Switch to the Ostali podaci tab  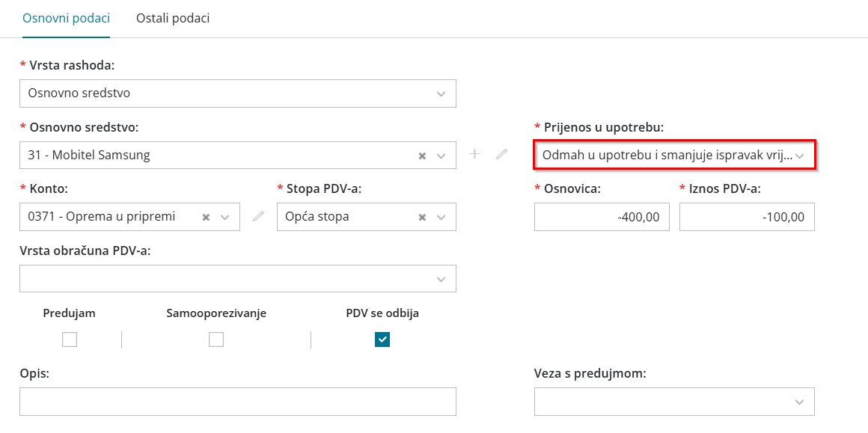(173, 18)
